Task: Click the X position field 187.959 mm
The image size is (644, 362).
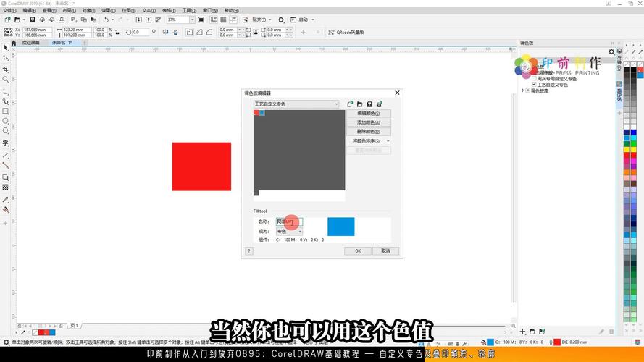Action: [38, 30]
